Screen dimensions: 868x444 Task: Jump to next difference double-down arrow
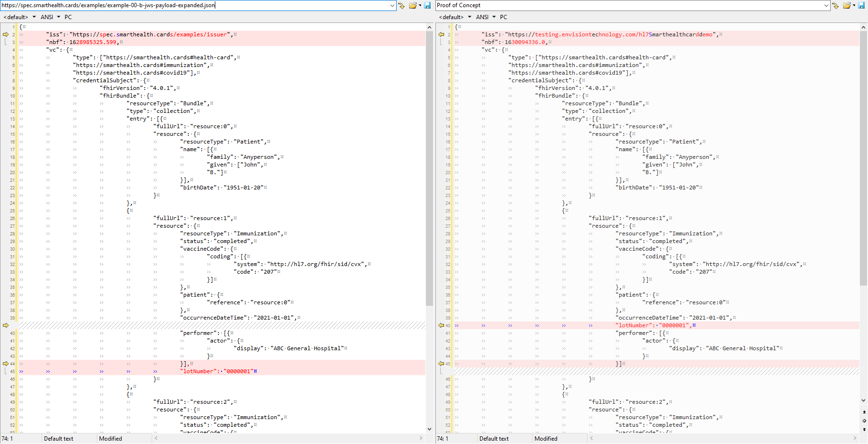(864, 429)
